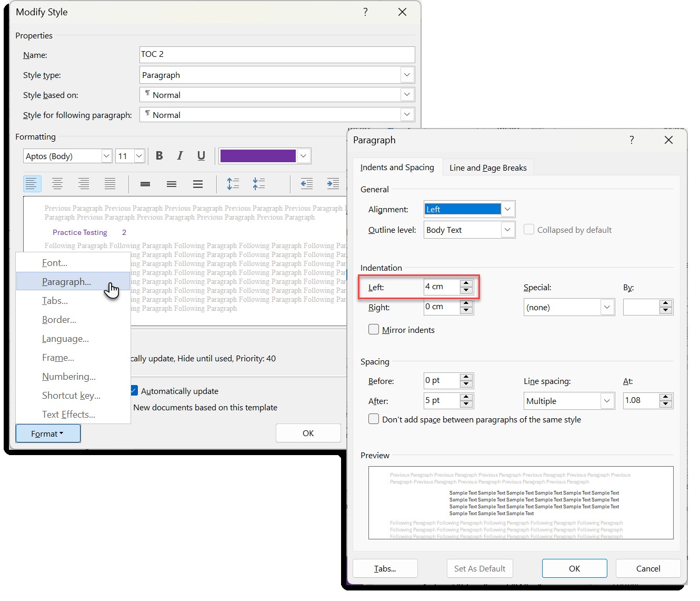Screen dimensions: 700x601
Task: Click Set As Default button
Action: click(x=479, y=568)
